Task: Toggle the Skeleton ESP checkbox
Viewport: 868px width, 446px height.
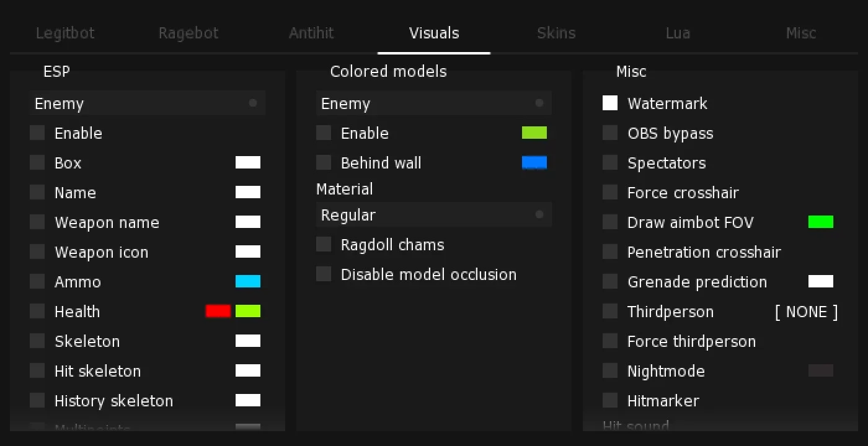Action: point(37,341)
